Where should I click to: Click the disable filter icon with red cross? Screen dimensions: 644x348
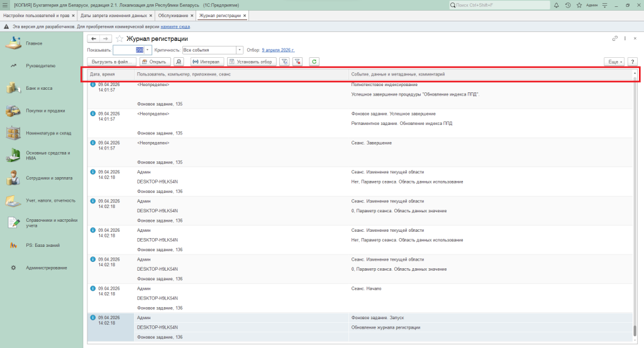(x=297, y=62)
